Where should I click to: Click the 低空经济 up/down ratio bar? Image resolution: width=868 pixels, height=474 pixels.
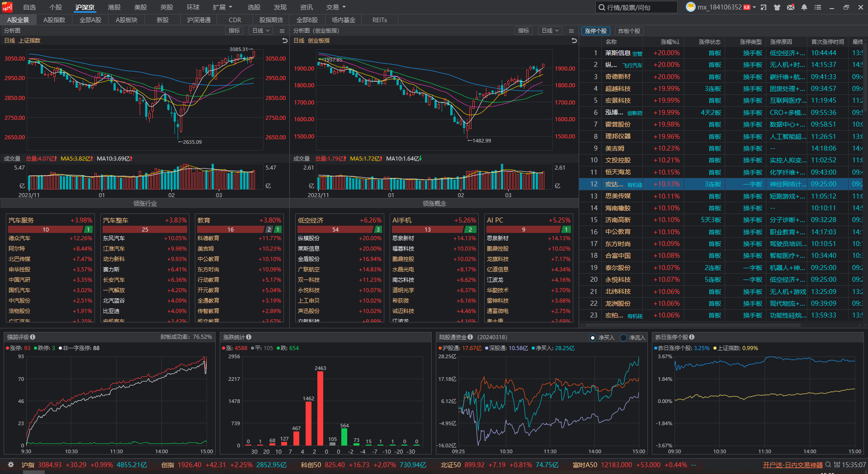click(340, 230)
